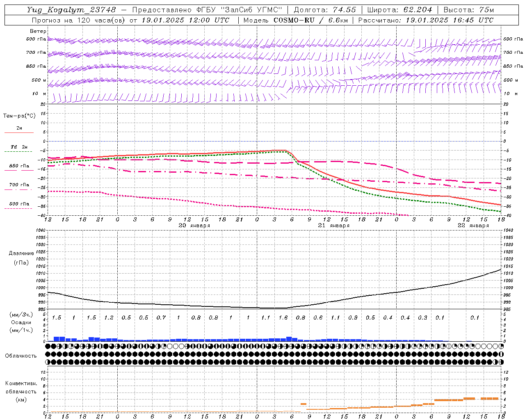Click the 'Рассчитано: 19.01.2025 16:45 UTC' timestamp

(426, 20)
